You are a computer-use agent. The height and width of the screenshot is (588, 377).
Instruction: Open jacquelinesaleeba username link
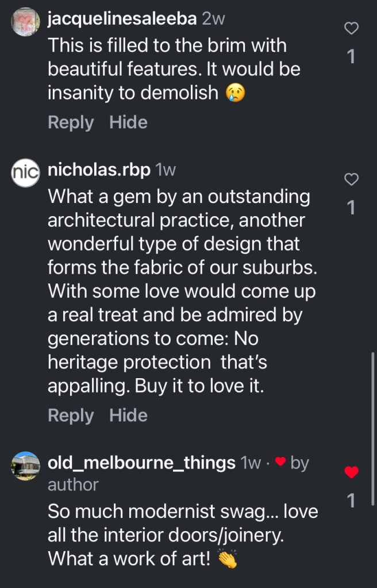(x=122, y=19)
